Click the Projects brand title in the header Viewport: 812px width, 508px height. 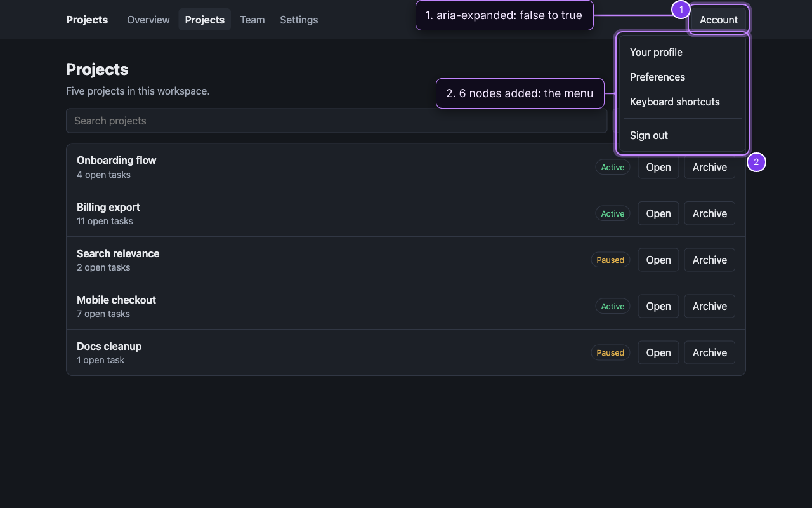point(87,20)
